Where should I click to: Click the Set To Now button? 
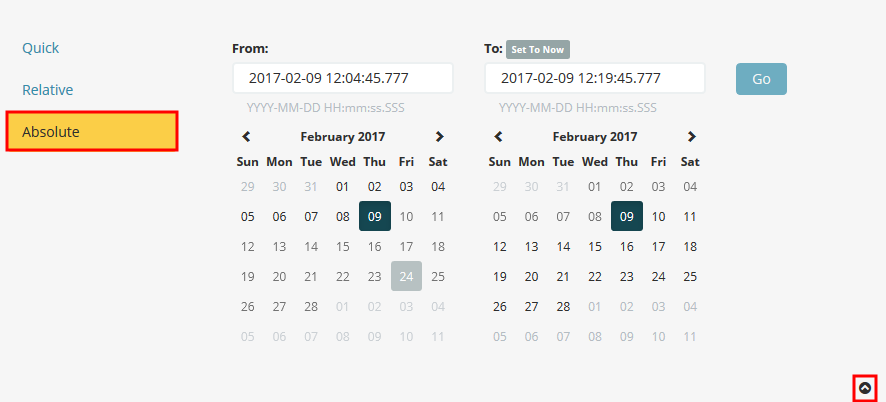537,49
